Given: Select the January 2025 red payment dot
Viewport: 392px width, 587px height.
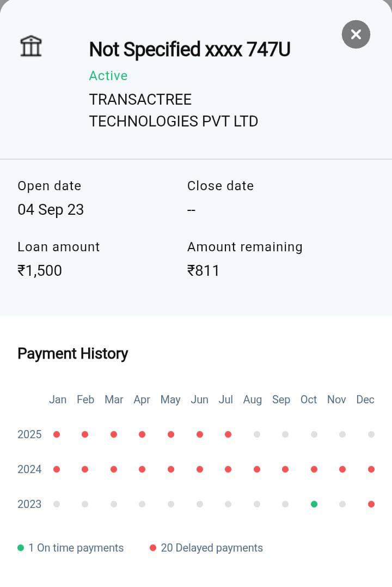Looking at the screenshot, I should click(x=57, y=434).
